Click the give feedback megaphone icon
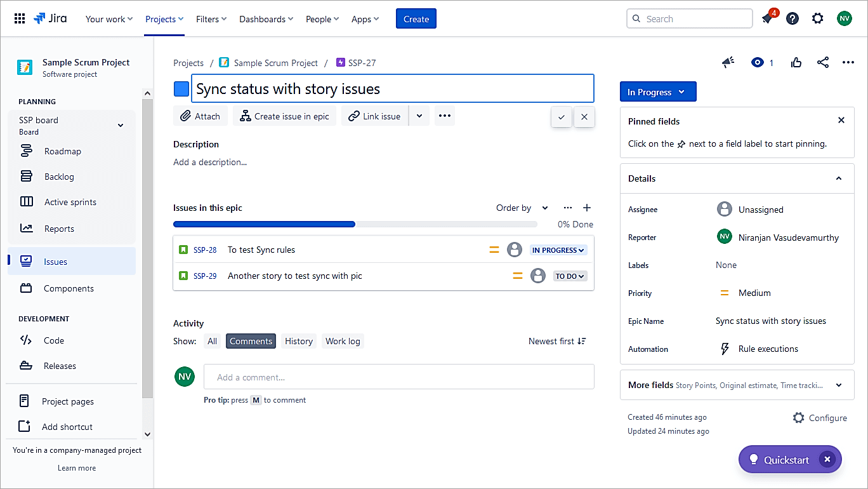Screen dimensions: 868x489 (728, 62)
